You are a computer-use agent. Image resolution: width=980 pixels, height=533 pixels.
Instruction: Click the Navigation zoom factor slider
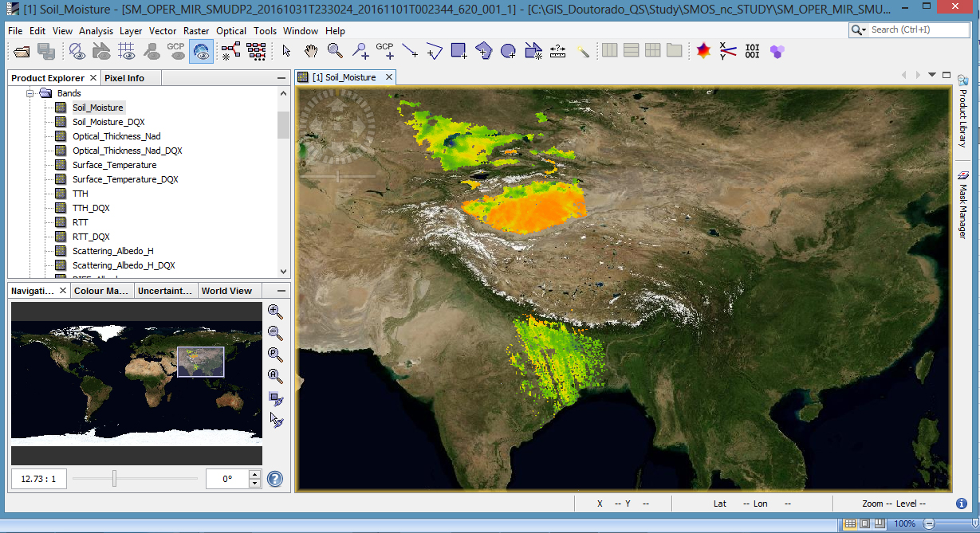(115, 478)
